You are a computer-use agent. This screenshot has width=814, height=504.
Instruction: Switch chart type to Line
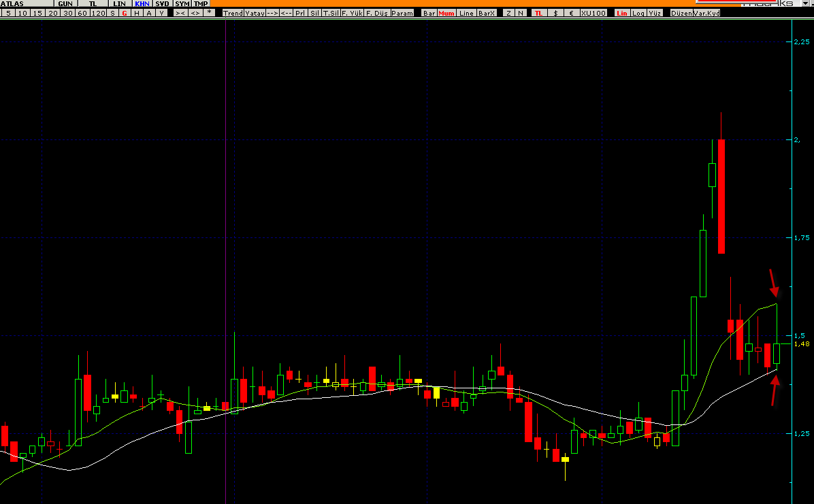point(467,13)
